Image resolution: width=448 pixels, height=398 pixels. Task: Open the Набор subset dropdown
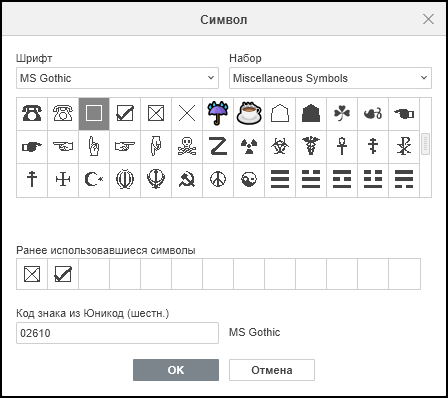330,78
